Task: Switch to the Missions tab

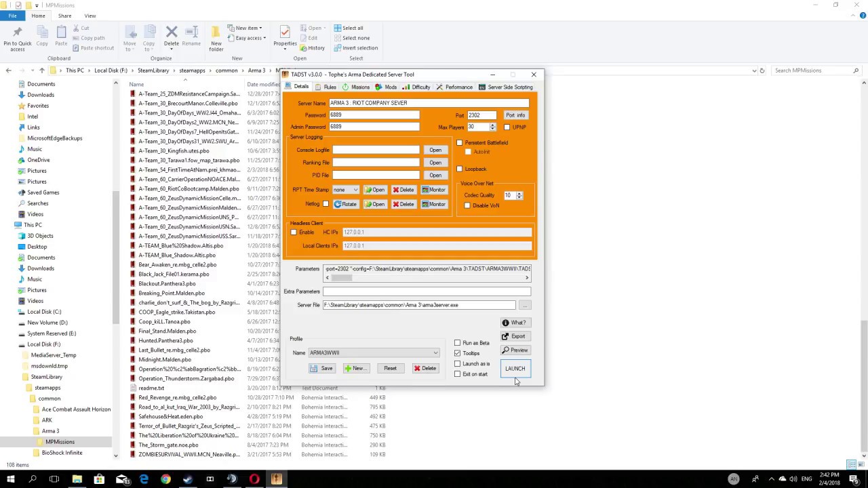Action: pyautogui.click(x=356, y=87)
